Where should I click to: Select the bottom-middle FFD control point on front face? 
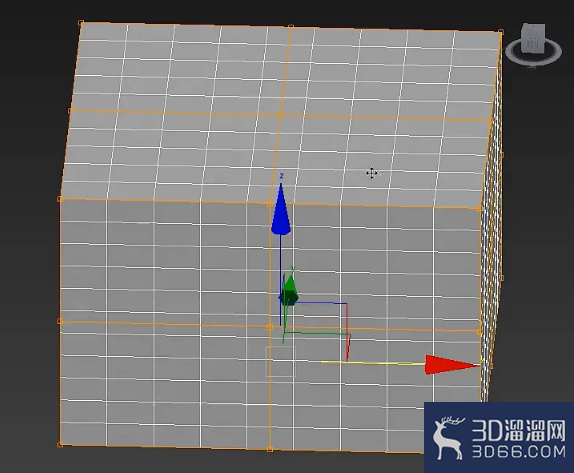tap(270, 449)
